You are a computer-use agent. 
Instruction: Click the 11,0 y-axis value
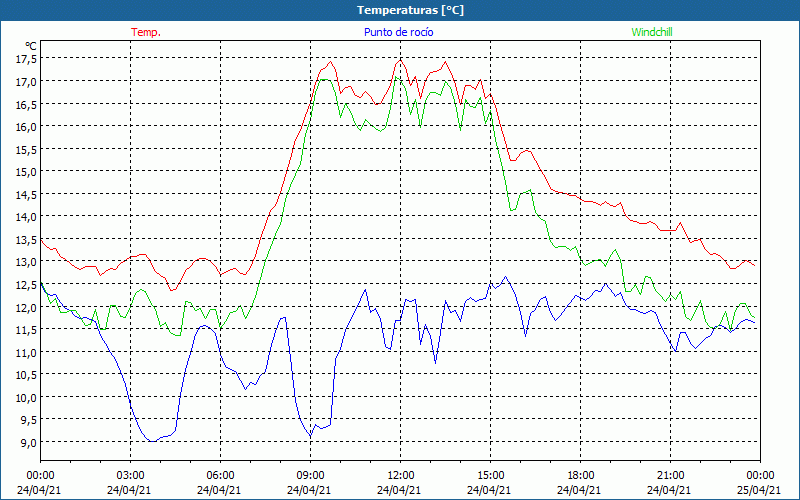coord(26,352)
